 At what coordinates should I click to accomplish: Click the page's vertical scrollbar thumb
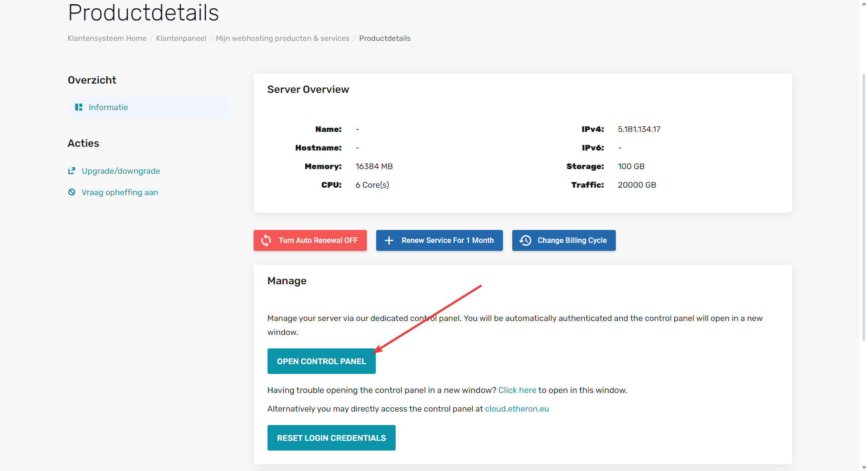[863, 207]
